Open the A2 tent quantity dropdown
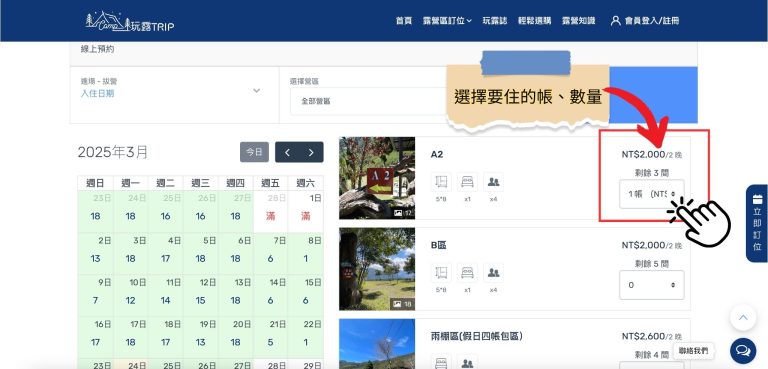Screen dimensions: 768x369 (x=651, y=194)
